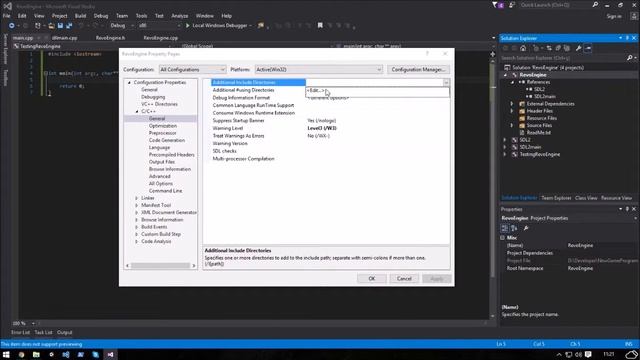The height and width of the screenshot is (360, 640).
Task: Click the volume icon in system tray
Action: [x=578, y=354]
